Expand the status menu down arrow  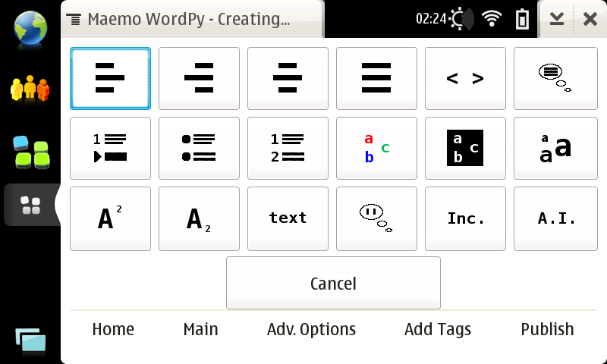(557, 19)
